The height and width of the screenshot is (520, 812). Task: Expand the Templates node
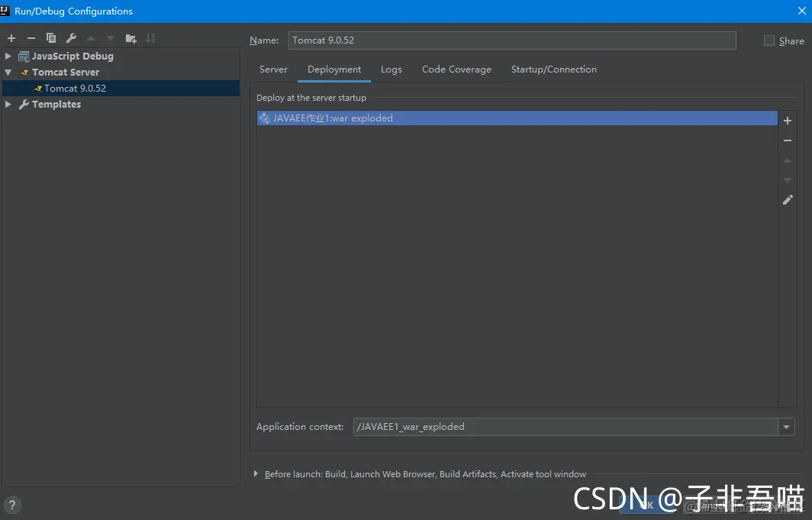click(8, 104)
